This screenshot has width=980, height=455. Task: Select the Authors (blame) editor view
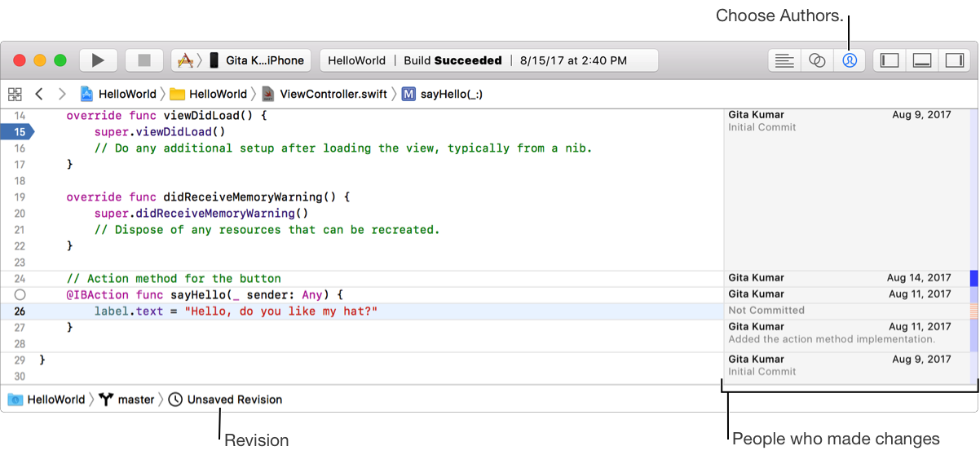850,60
